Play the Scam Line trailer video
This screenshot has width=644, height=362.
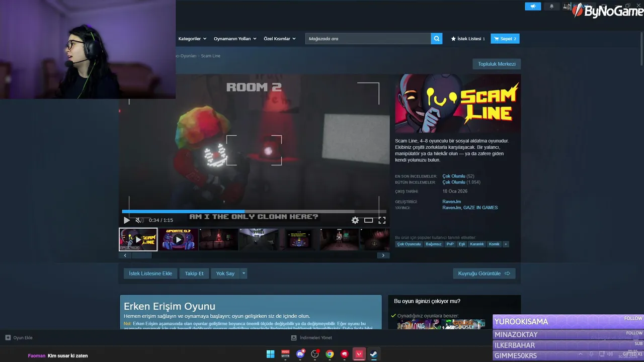(x=127, y=220)
